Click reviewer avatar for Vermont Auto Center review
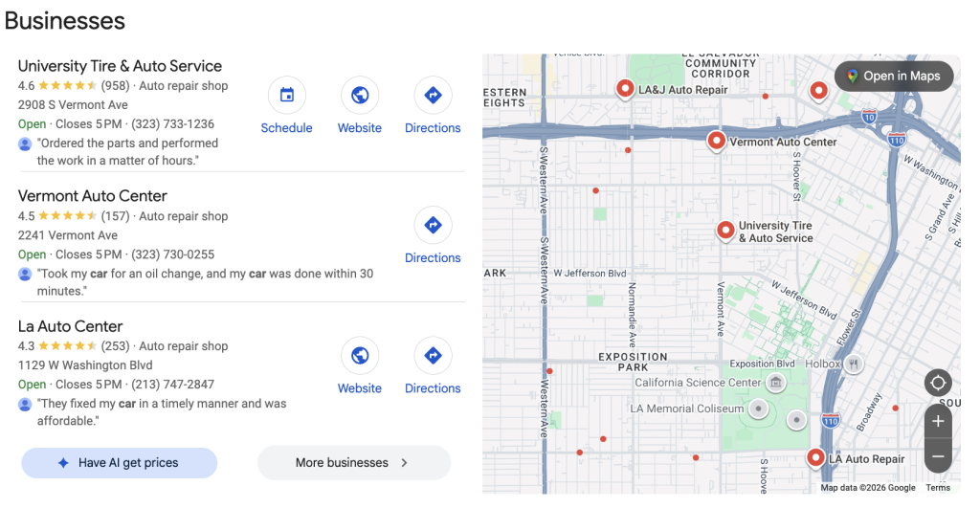 click(25, 275)
